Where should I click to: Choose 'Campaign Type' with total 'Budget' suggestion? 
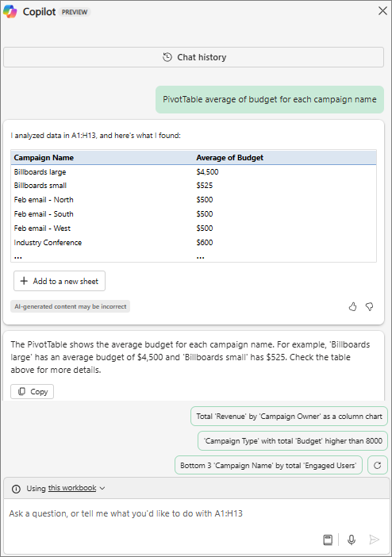pyautogui.click(x=293, y=441)
